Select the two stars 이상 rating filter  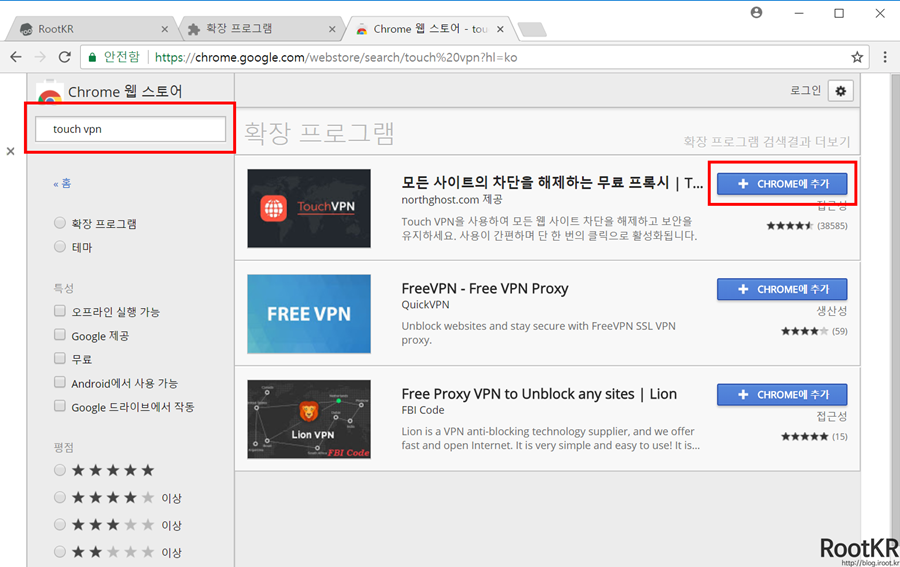tap(60, 552)
